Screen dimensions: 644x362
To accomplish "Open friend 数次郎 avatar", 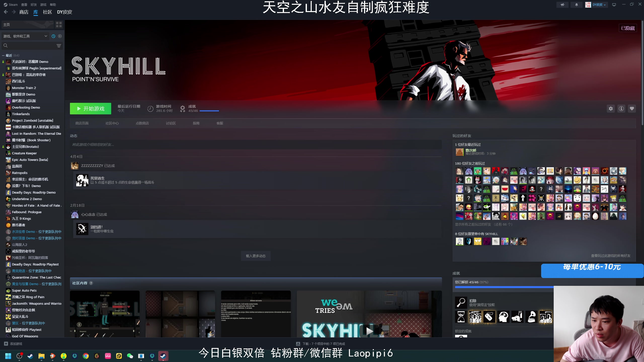I will (x=459, y=152).
